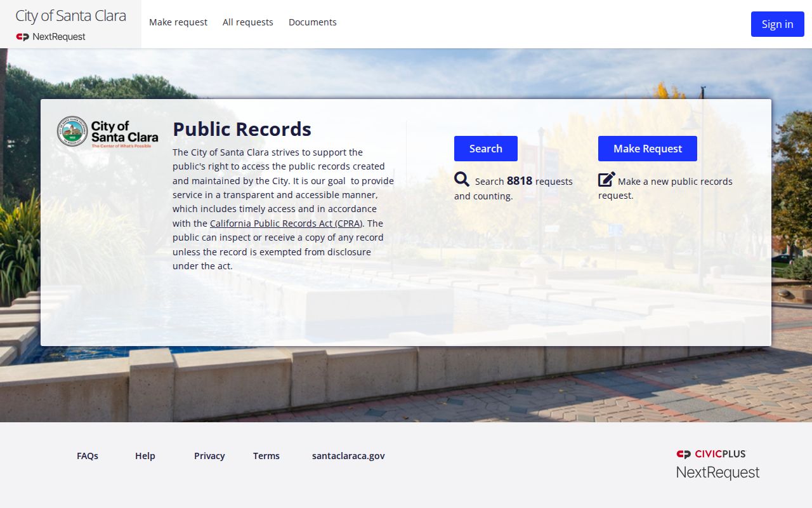Viewport: 812px width, 508px height.
Task: Click the Public Records heading
Action: pos(242,129)
